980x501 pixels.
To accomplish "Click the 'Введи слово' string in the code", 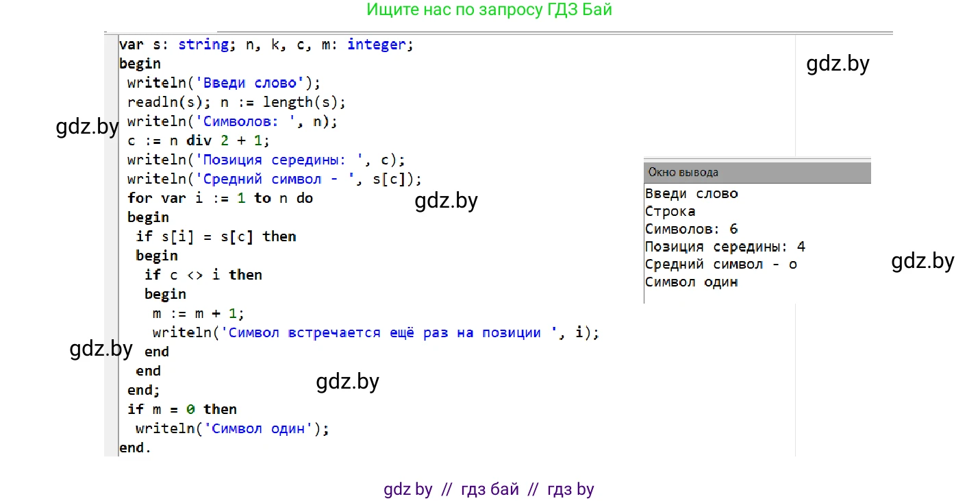I will point(250,83).
